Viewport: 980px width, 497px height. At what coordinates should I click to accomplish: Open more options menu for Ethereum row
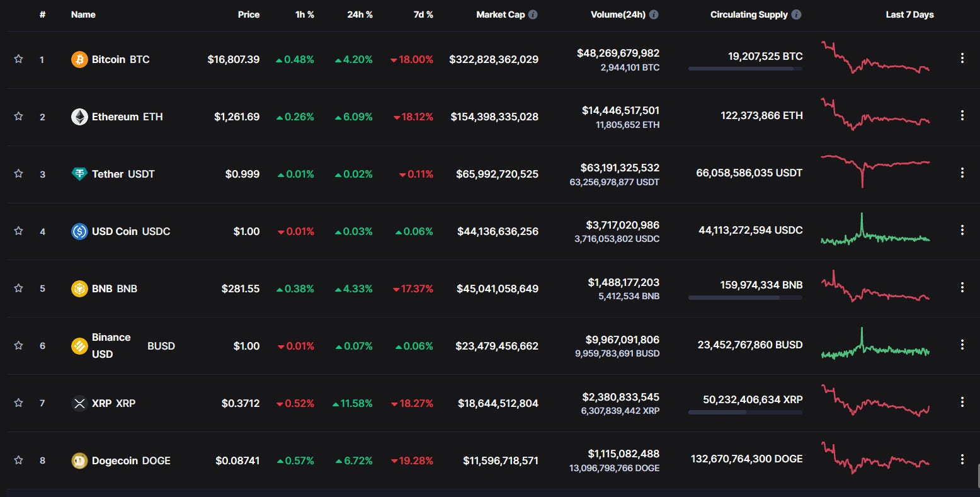click(x=962, y=115)
